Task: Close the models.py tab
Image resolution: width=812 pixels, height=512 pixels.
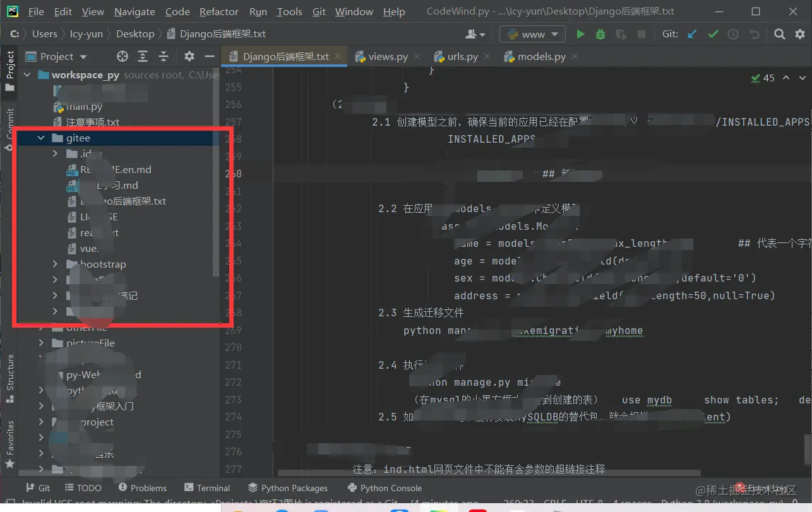Action: tap(575, 56)
